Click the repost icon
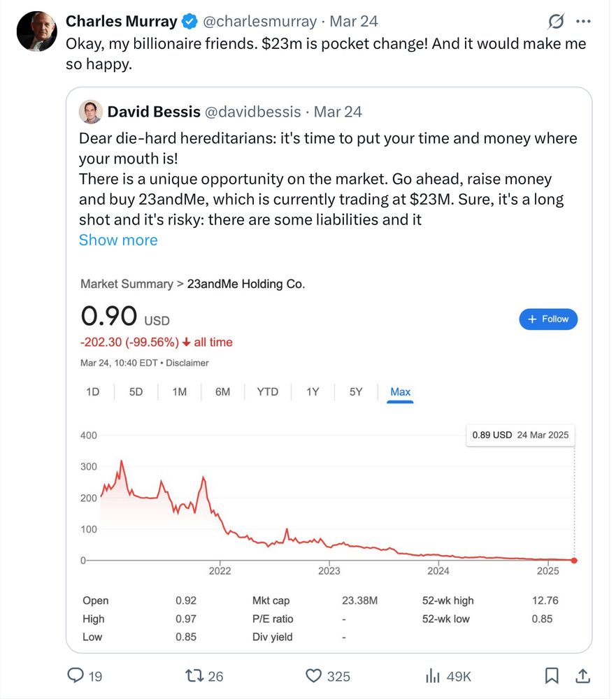The image size is (616, 699). point(192,675)
